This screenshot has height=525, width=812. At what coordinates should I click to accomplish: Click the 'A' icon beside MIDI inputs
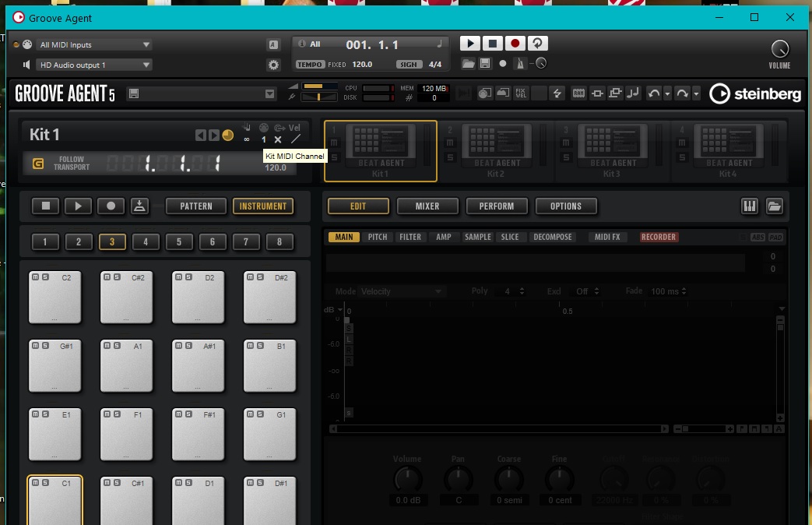tap(273, 44)
